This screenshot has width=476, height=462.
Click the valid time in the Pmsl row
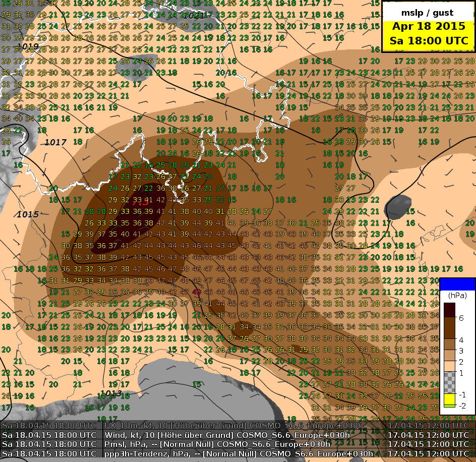point(49,444)
